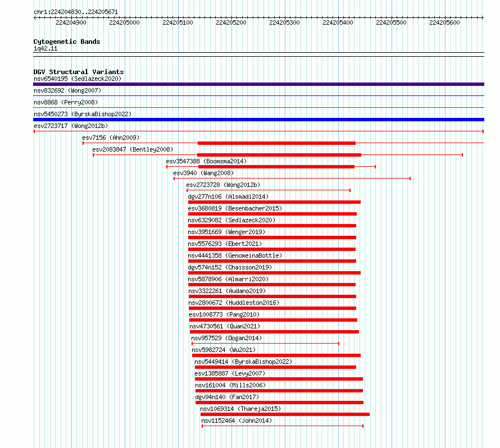Open nsv3951669 (Wenger2019) label
Screen dimensions: 500x448
point(226,232)
